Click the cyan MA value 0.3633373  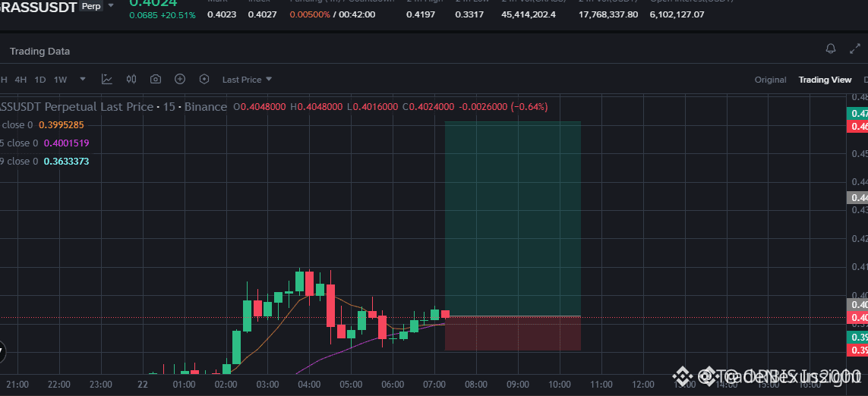pyautogui.click(x=66, y=162)
